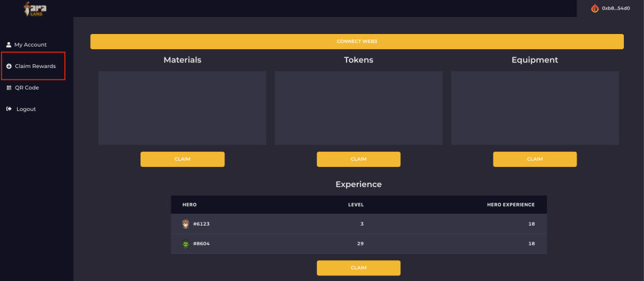Click the My Account person icon
The height and width of the screenshot is (281, 644).
point(9,45)
